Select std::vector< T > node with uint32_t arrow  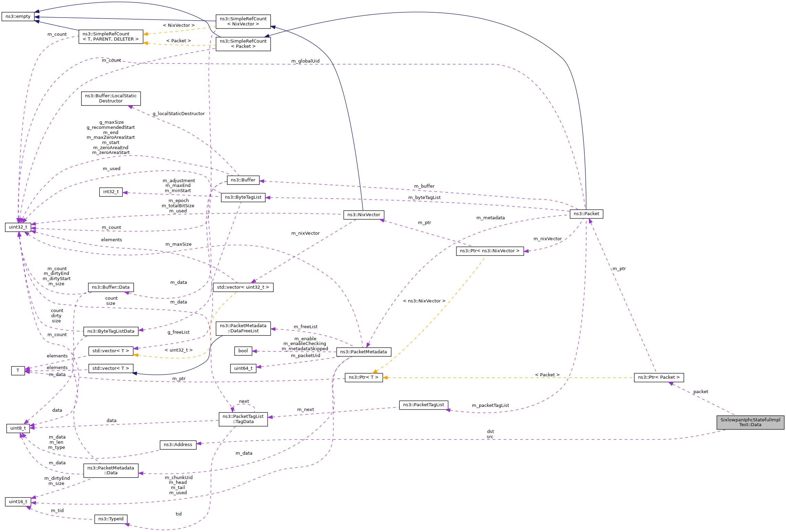111,351
